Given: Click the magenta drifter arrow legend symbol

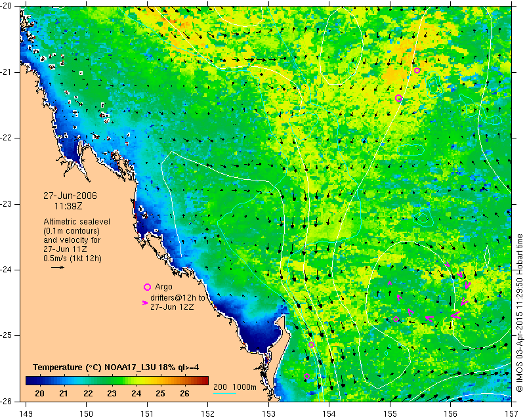Looking at the screenshot, I should (x=145, y=303).
